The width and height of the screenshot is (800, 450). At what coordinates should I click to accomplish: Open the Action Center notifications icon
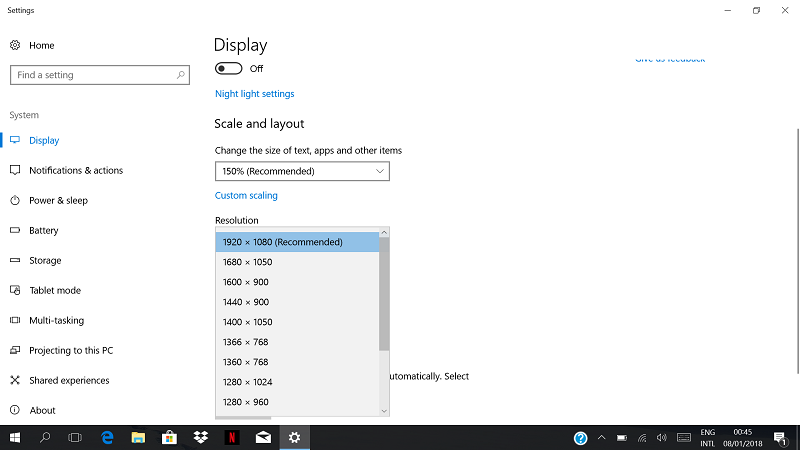point(780,438)
